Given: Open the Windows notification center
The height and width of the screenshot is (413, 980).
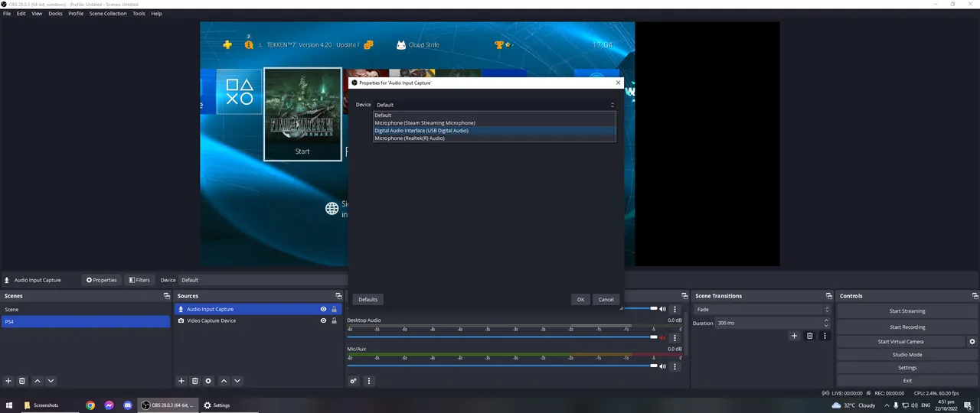Looking at the screenshot, I should pyautogui.click(x=970, y=405).
